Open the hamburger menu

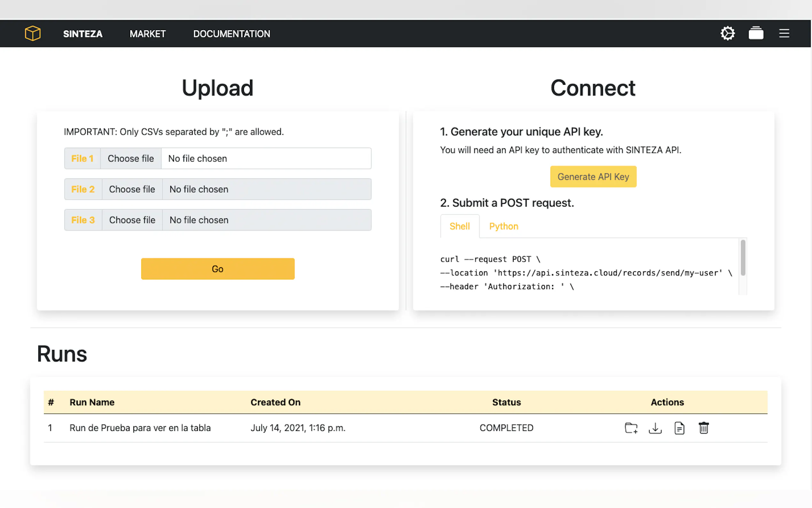click(784, 33)
